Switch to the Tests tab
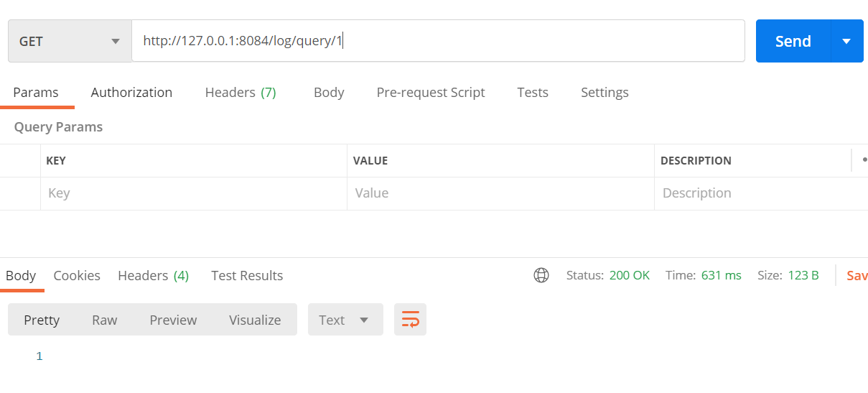868x393 pixels. (533, 92)
